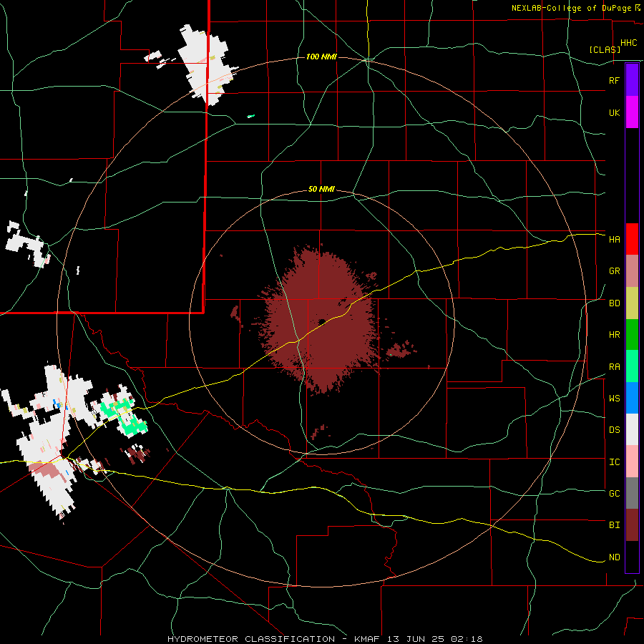Click the DS legend label
The image size is (644, 644).
coord(614,430)
